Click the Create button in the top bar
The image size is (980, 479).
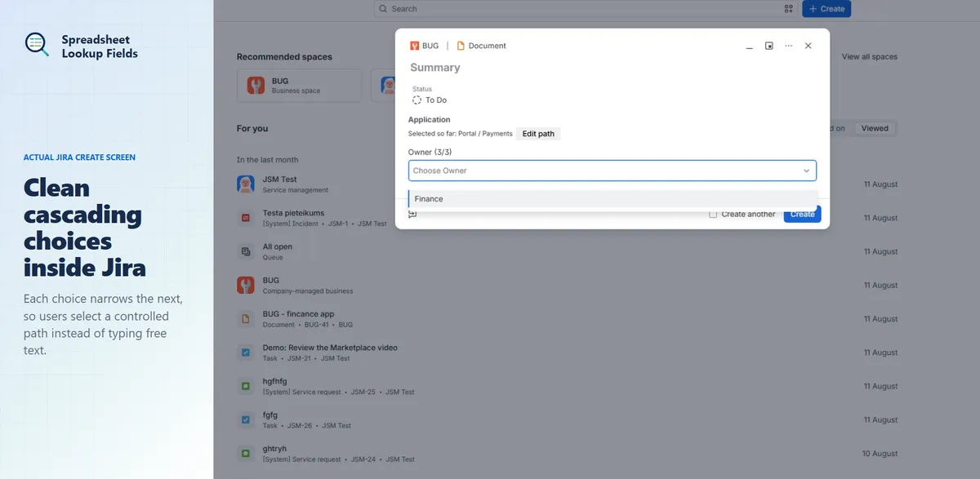tap(826, 9)
